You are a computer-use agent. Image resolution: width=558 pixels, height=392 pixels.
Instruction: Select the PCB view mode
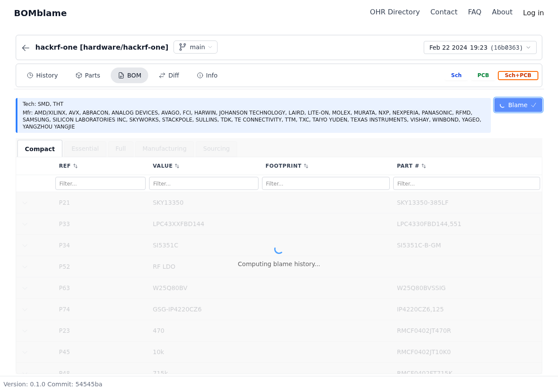pos(483,75)
